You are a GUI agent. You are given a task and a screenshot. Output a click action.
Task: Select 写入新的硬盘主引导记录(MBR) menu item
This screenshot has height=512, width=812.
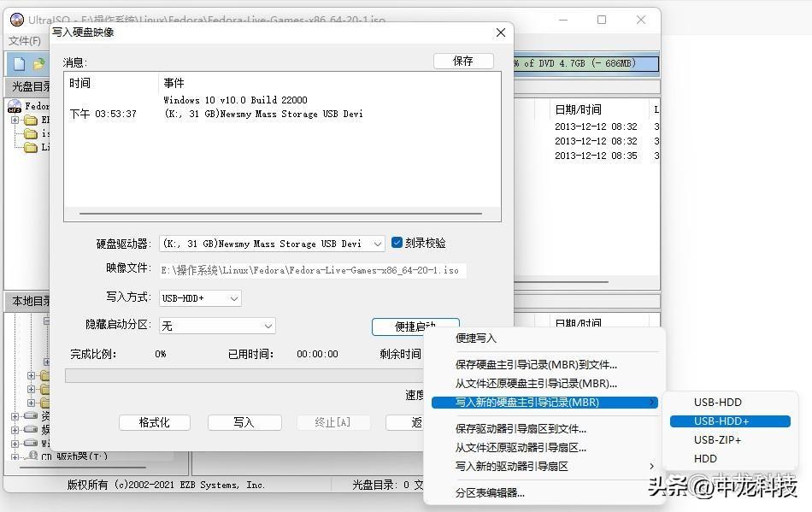pyautogui.click(x=544, y=403)
